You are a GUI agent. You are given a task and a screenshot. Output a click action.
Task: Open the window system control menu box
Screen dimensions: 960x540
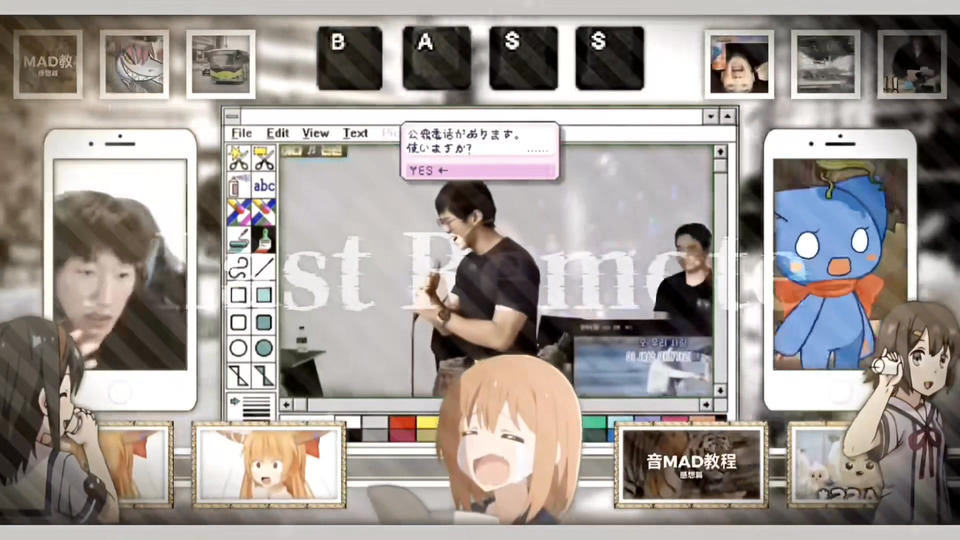click(x=232, y=116)
